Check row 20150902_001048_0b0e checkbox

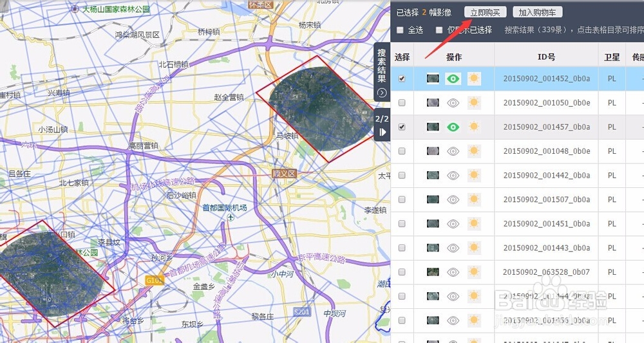(402, 151)
